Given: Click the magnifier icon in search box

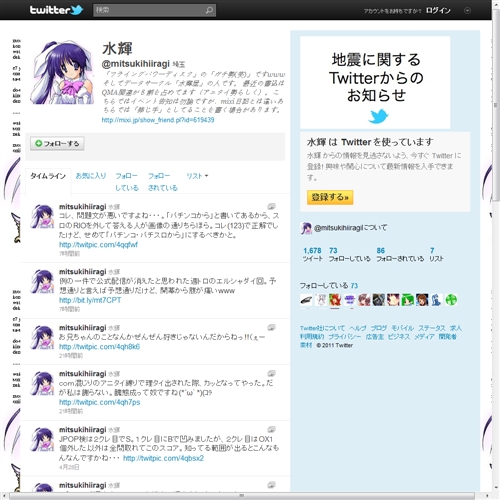Looking at the screenshot, I should coord(209,10).
